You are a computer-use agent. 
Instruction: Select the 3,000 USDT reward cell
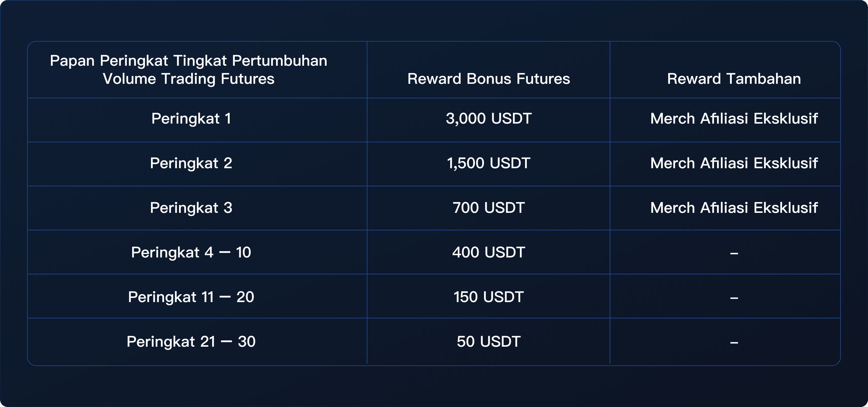pyautogui.click(x=489, y=118)
